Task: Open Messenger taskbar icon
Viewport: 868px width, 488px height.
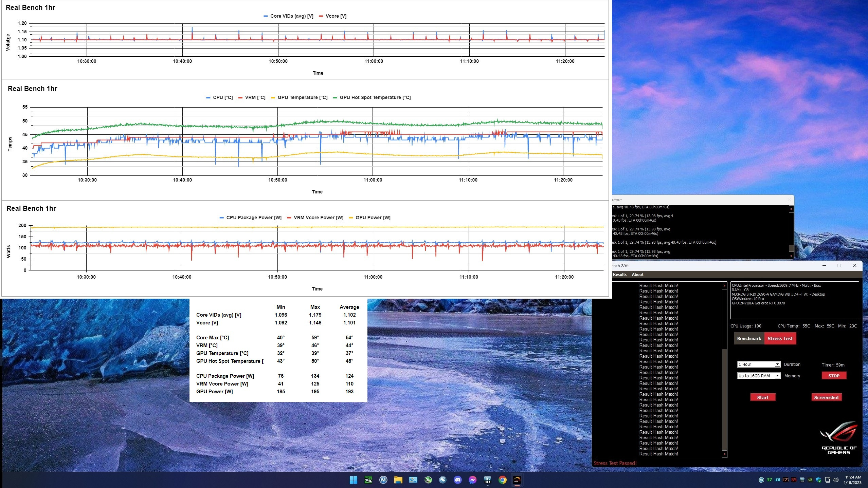Action: pos(473,480)
